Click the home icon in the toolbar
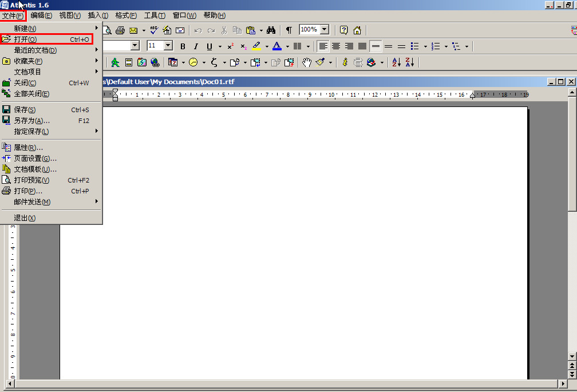Screen dimensions: 577x392 pyautogui.click(x=357, y=30)
